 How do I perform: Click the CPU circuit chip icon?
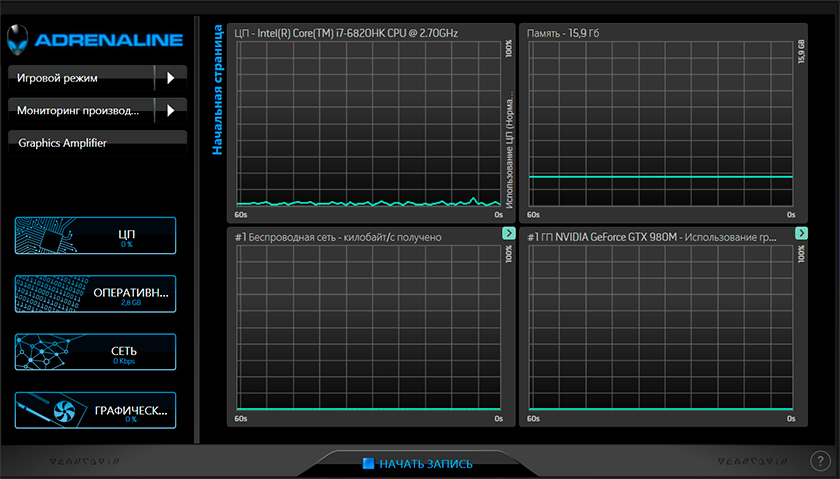click(x=46, y=235)
